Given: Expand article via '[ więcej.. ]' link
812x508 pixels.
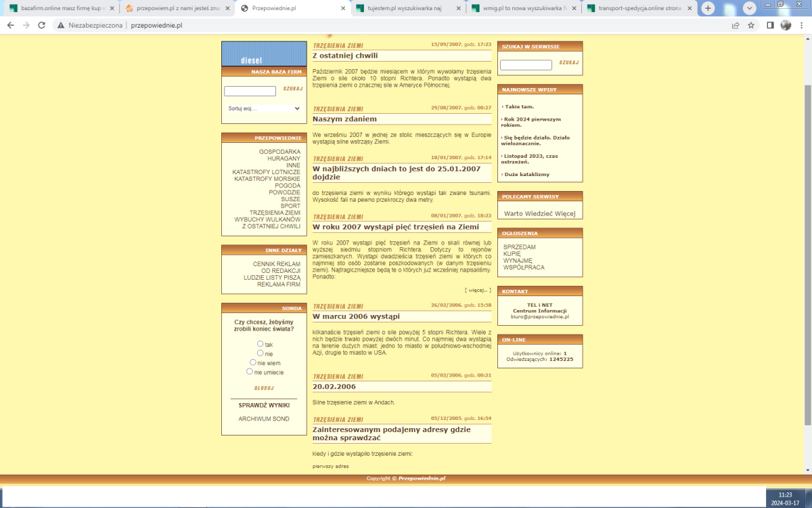Looking at the screenshot, I should coord(478,290).
